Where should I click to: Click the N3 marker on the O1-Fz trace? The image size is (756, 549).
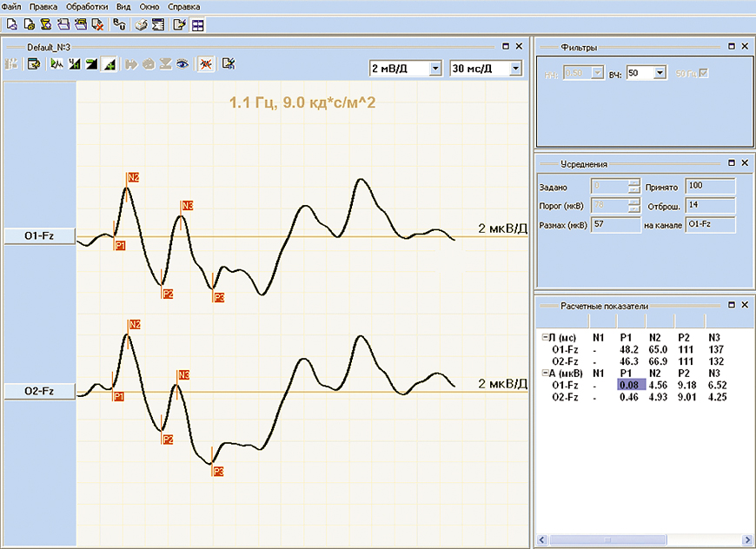pyautogui.click(x=187, y=206)
